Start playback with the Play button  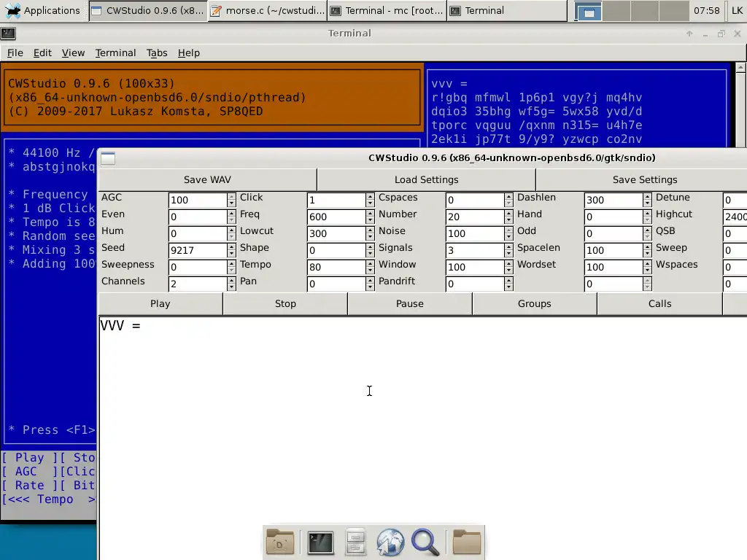pos(160,304)
